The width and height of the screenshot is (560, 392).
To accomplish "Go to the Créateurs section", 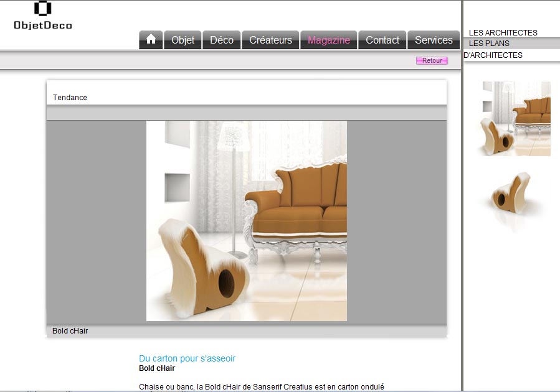I will [x=270, y=40].
